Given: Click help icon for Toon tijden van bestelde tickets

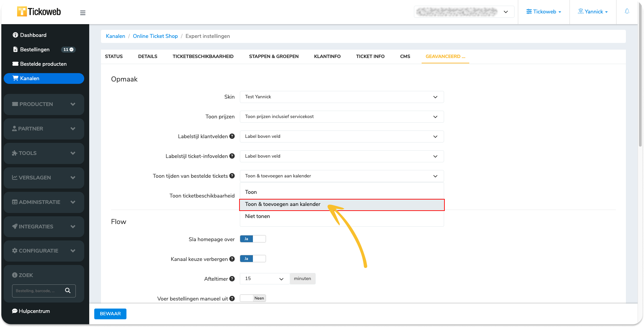Looking at the screenshot, I should [x=232, y=176].
